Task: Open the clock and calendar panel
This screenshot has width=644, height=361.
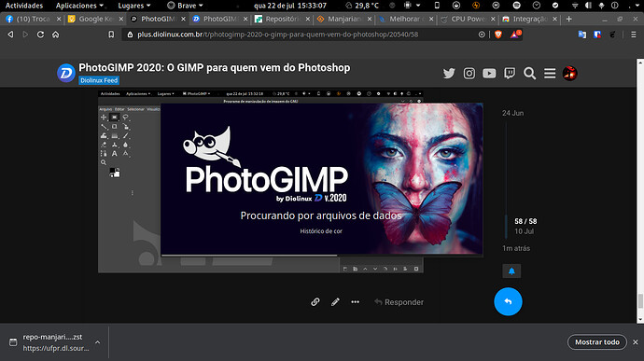Action: pyautogui.click(x=290, y=6)
